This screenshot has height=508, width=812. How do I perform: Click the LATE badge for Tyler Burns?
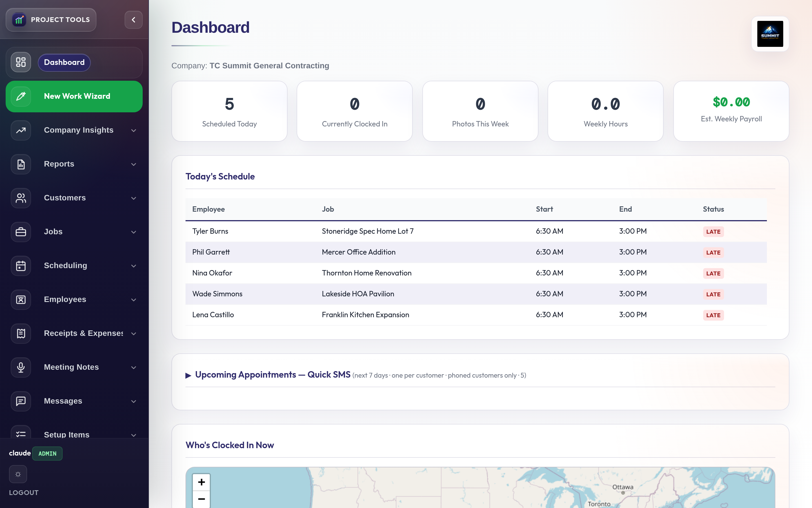click(x=713, y=232)
